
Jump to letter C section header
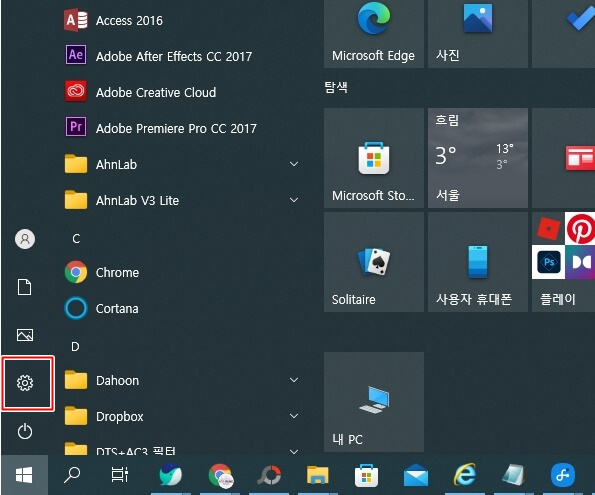pos(76,238)
